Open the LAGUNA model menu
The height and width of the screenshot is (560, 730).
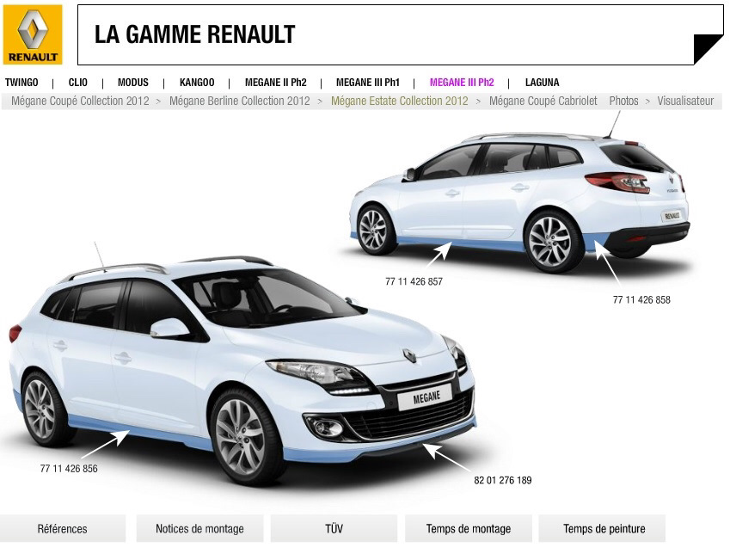point(542,83)
